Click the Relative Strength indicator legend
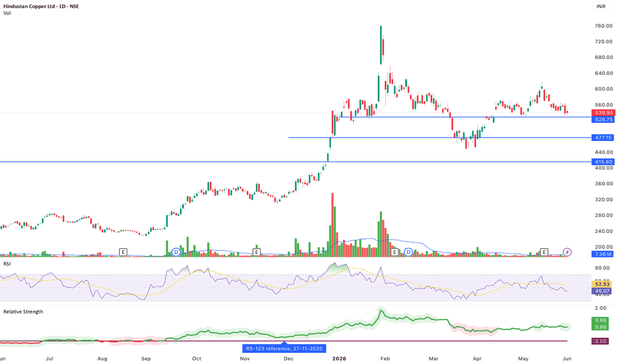Screen dimensions: 617x364 pos(23,312)
